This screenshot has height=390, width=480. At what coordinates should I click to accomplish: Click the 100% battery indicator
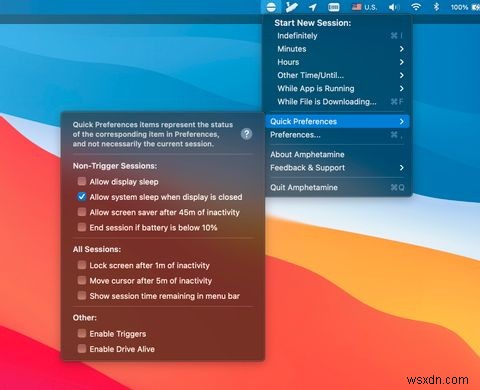465,7
